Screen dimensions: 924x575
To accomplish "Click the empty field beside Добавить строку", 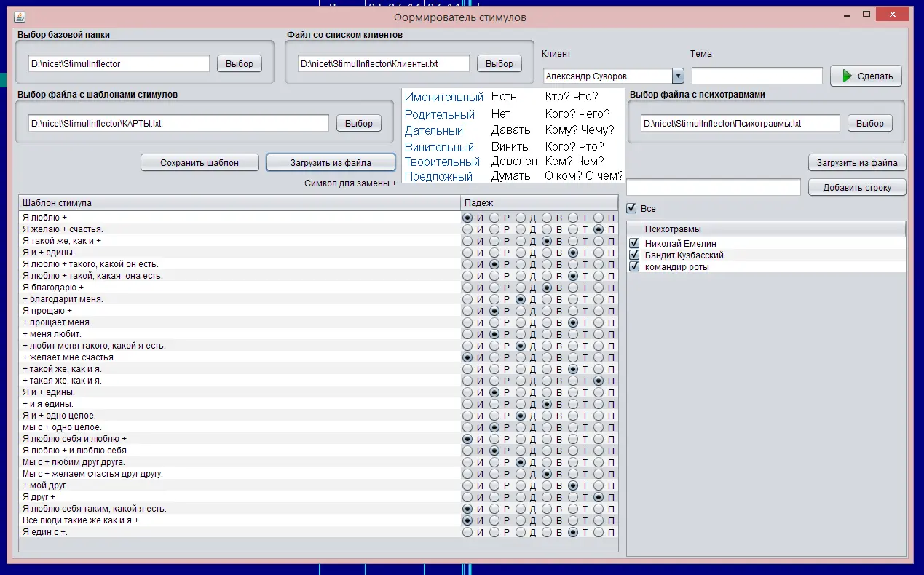I will point(714,187).
